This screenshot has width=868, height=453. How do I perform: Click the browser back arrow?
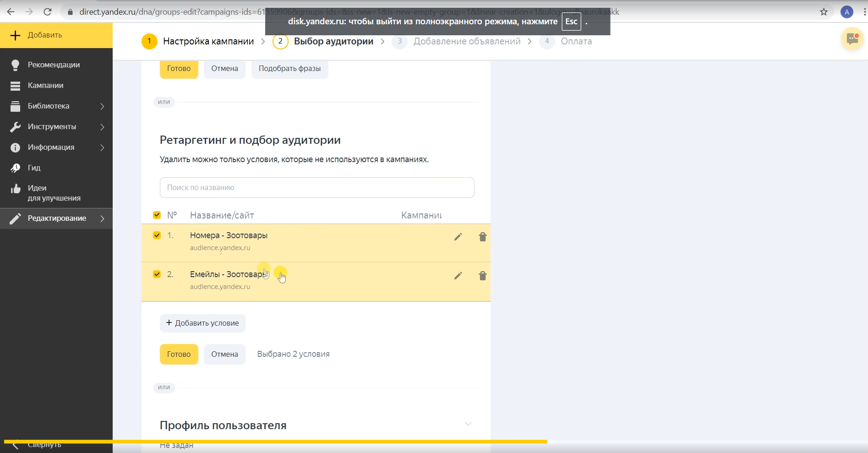click(x=11, y=12)
